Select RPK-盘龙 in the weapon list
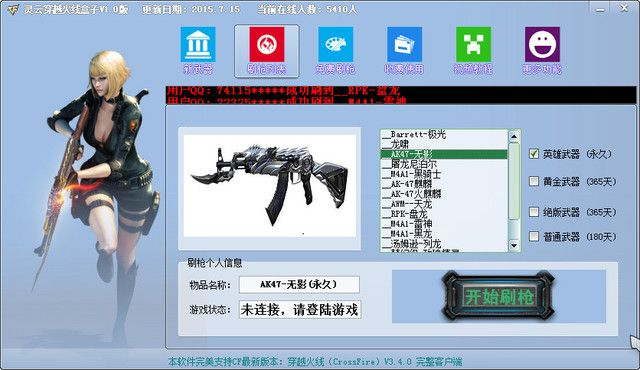The height and width of the screenshot is (370, 640). (444, 214)
